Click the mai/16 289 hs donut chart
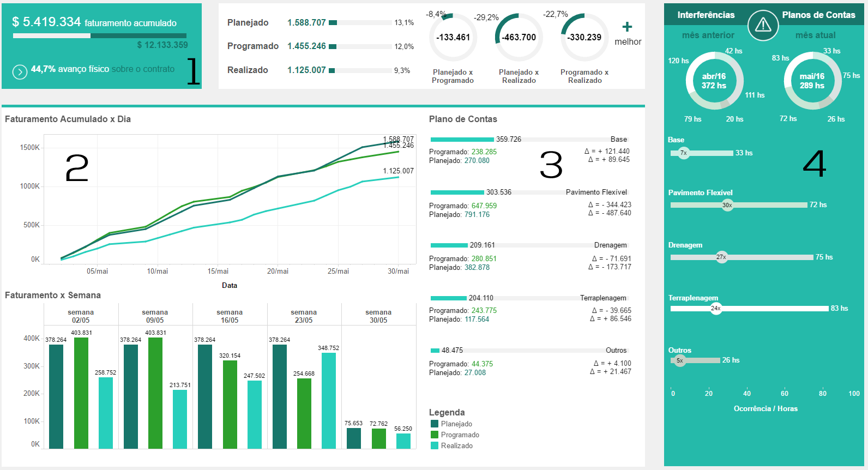This screenshot has height=470, width=868. tap(812, 81)
